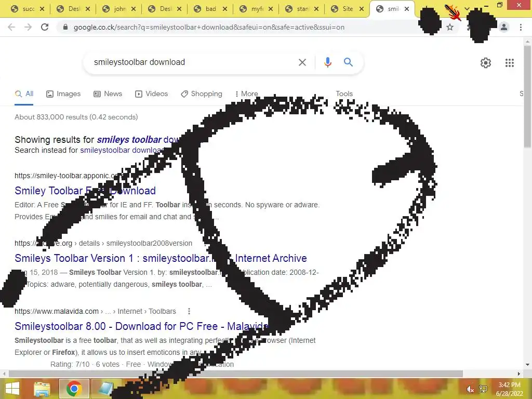The width and height of the screenshot is (532, 399).
Task: Switch to Videos results
Action: click(151, 94)
